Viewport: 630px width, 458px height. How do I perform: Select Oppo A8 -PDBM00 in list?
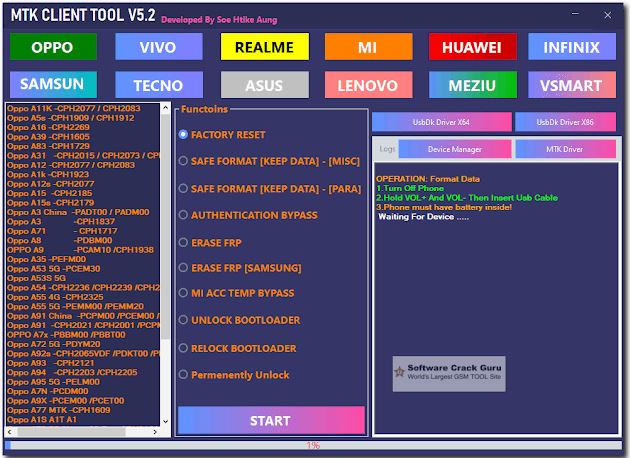point(59,240)
